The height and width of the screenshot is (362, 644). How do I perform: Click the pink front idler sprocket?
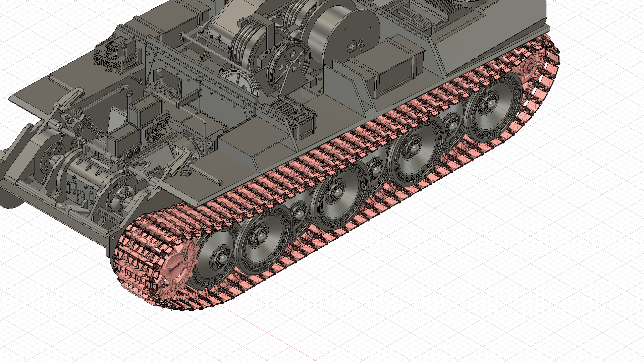174,266
